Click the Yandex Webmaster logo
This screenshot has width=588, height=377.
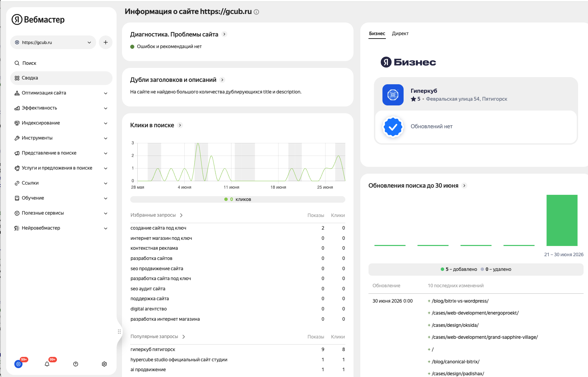[38, 19]
